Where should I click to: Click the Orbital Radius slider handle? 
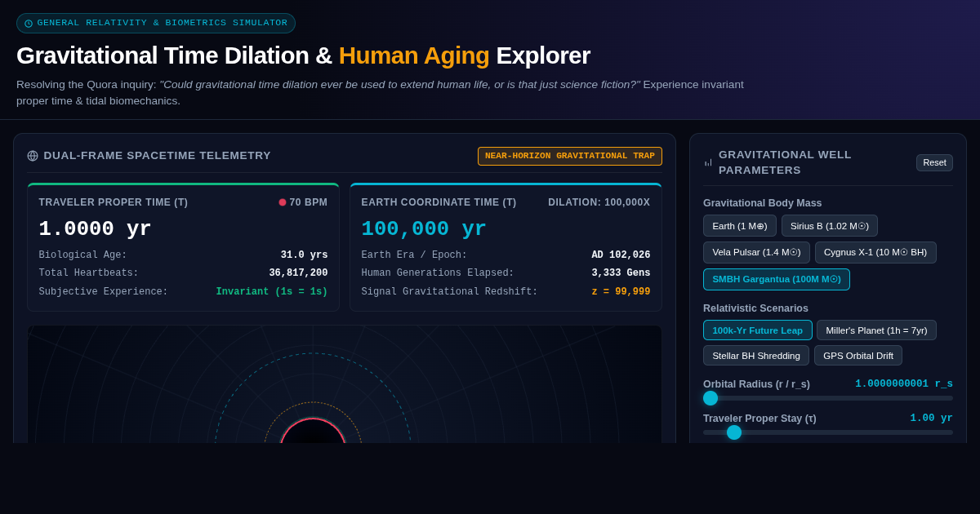coord(710,398)
